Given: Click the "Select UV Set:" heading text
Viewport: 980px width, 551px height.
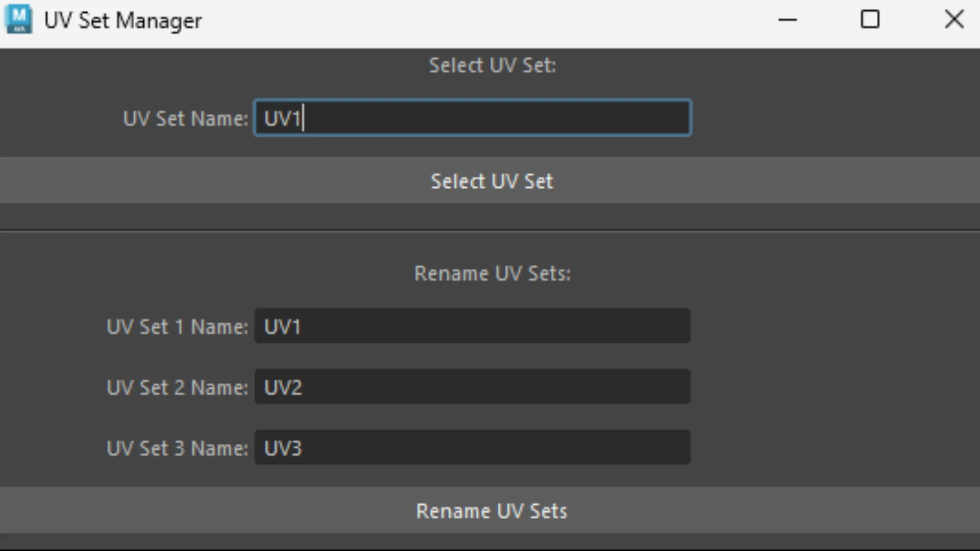Looking at the screenshot, I should tap(493, 65).
